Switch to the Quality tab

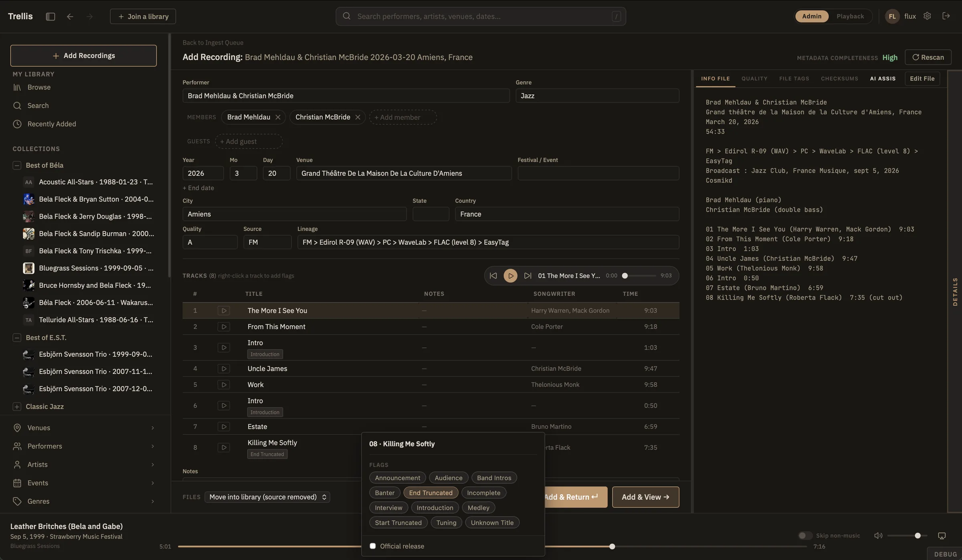[x=754, y=79]
